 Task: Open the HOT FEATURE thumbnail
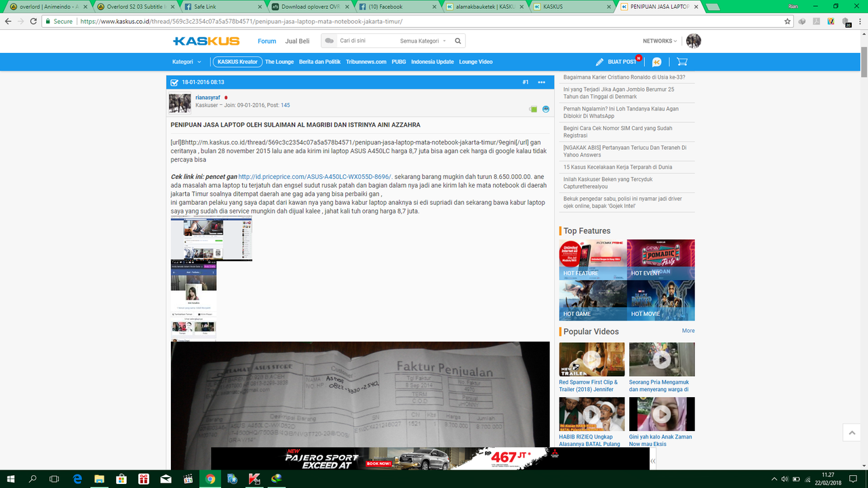[593, 260]
